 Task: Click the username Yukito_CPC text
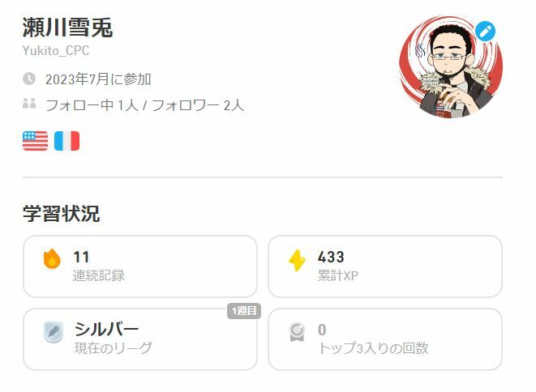(56, 50)
